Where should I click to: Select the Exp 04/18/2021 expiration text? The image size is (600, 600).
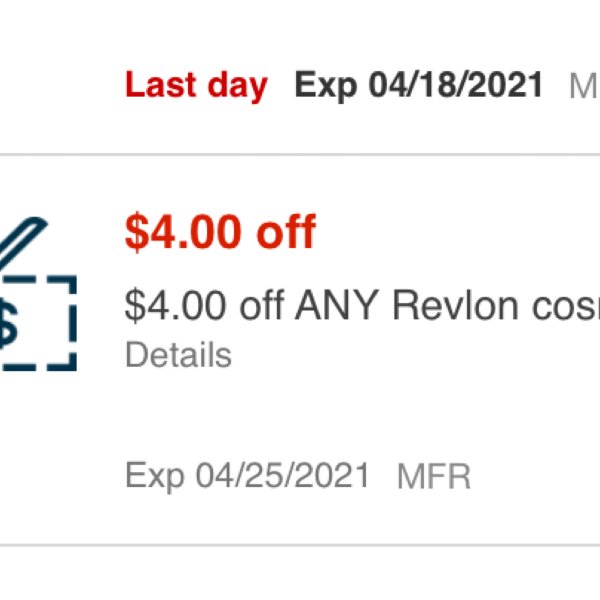point(419,86)
